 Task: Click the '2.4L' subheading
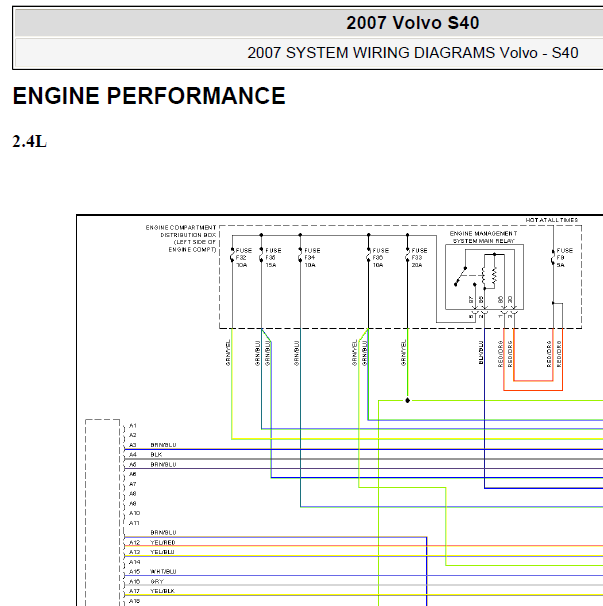point(30,141)
